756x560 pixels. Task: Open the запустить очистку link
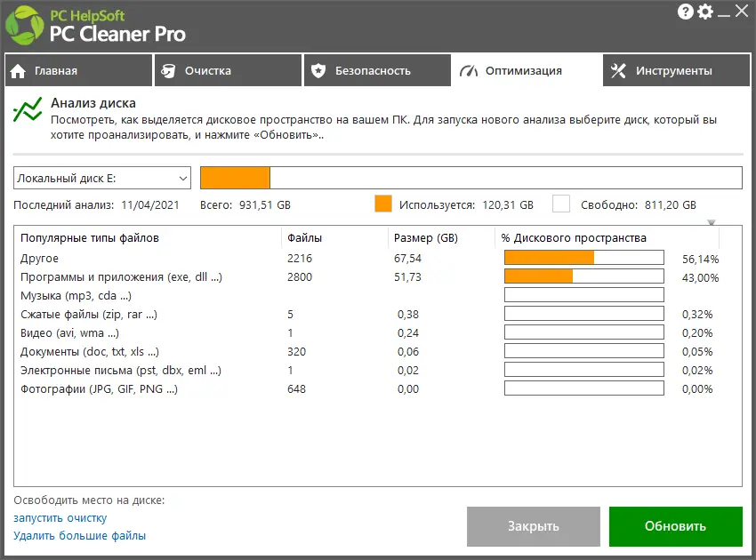click(60, 518)
